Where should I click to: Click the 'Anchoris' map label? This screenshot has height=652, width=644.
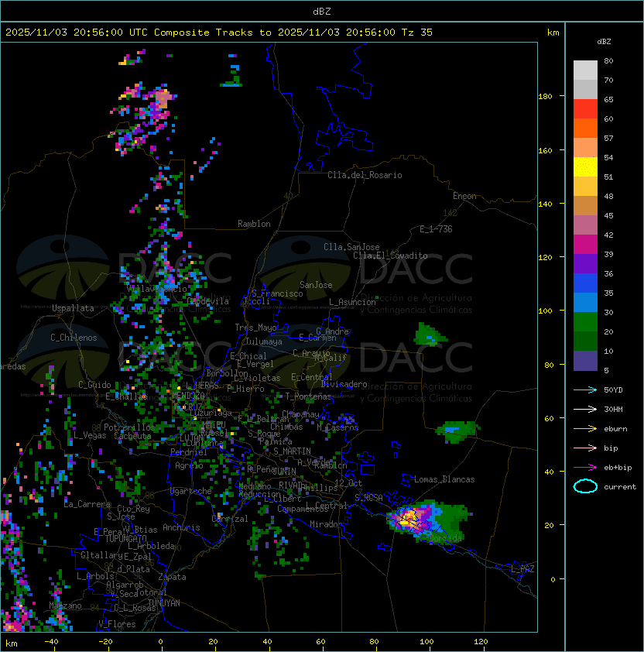point(181,527)
